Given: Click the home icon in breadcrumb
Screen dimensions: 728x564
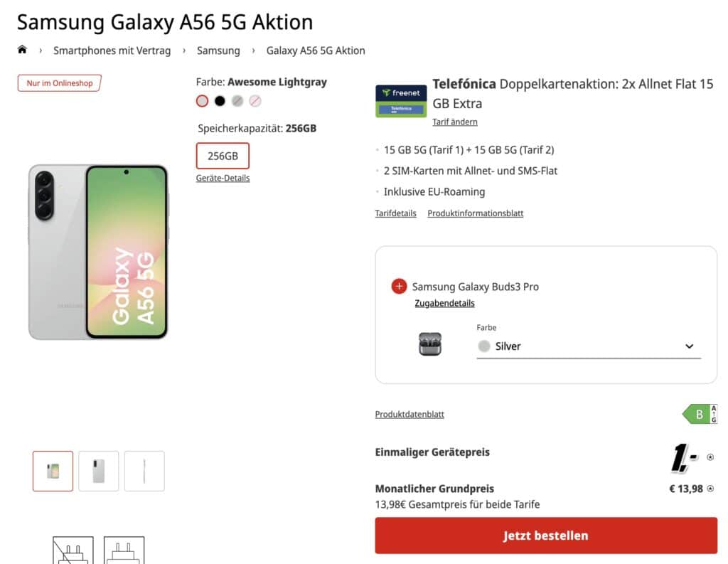Looking at the screenshot, I should pos(23,50).
